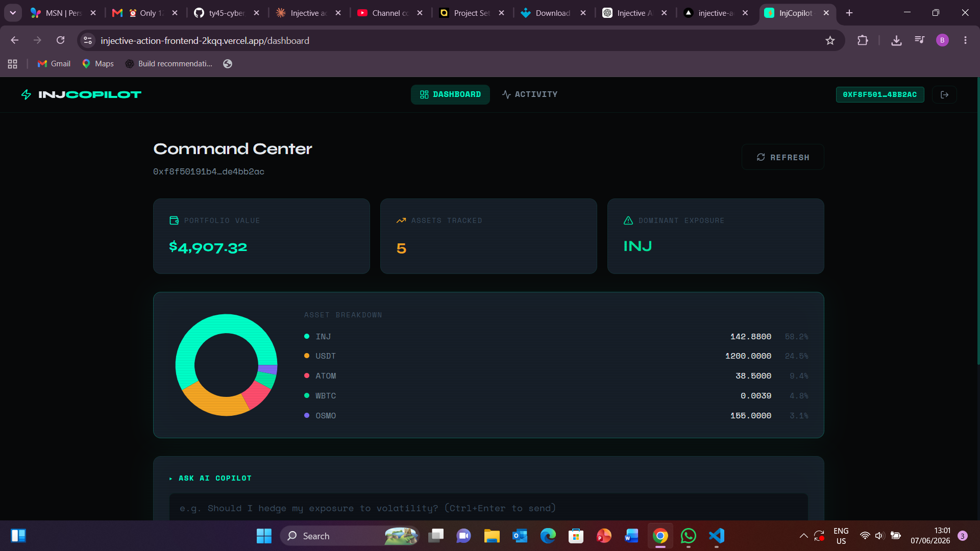Viewport: 980px width, 551px height.
Task: Click the InjCopilot lightning bolt logo
Action: (26, 94)
